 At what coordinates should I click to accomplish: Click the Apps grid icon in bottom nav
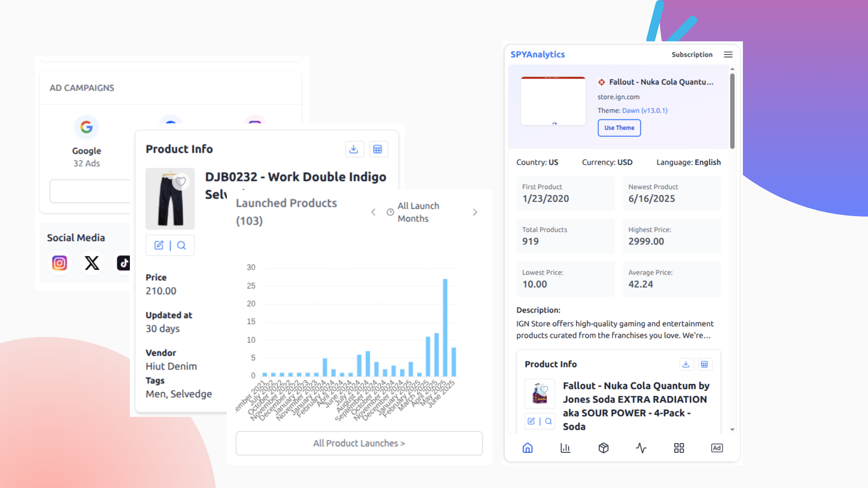tap(678, 448)
